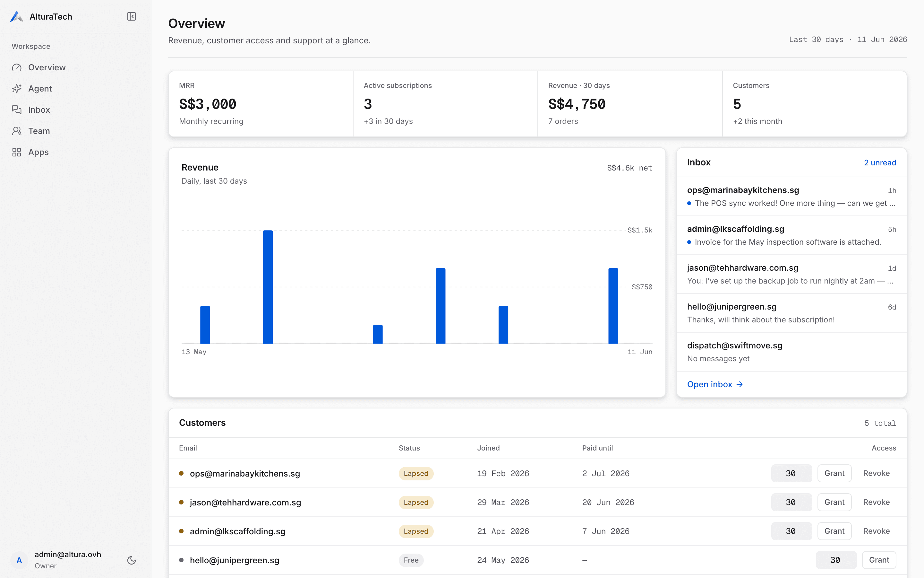Follow the Open inbox link
The width and height of the screenshot is (924, 578).
715,384
